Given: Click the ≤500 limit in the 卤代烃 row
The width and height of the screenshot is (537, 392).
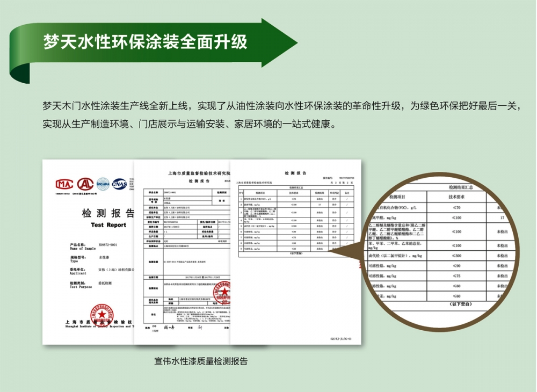Looking at the screenshot, I should click(x=456, y=256).
